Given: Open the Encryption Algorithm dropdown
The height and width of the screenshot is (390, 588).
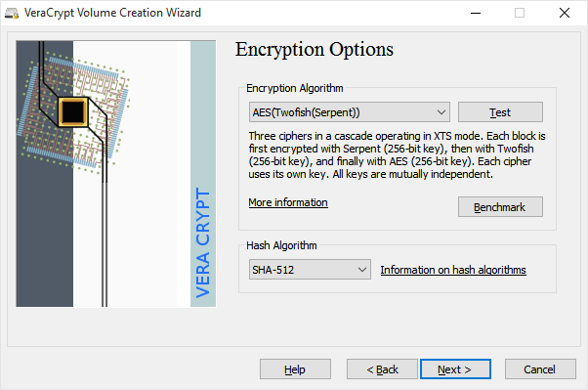Looking at the screenshot, I should pos(349,111).
